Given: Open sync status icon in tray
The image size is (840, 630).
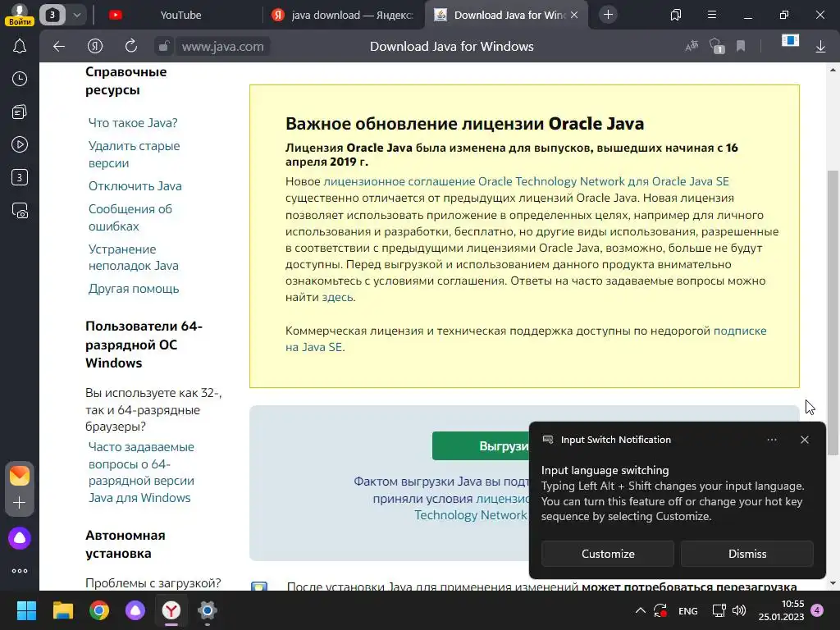Looking at the screenshot, I should [x=660, y=610].
